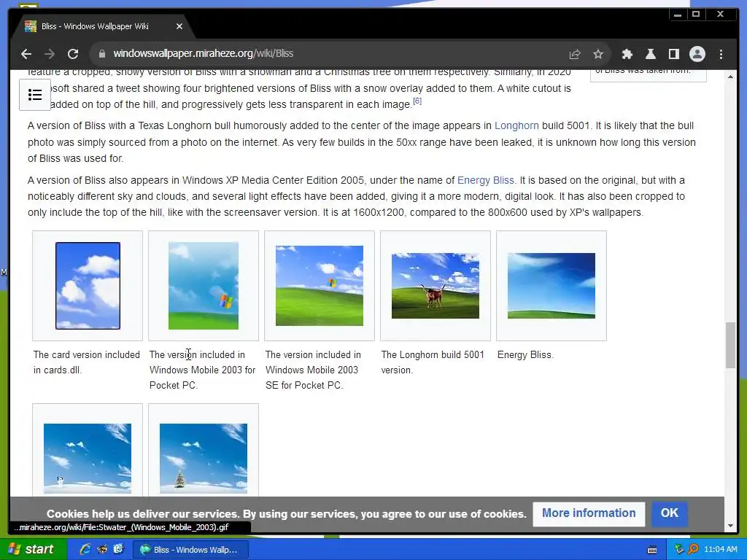Close the Bliss - Windows Wallpaper Wiki tab
The width and height of the screenshot is (747, 560).
tap(179, 26)
